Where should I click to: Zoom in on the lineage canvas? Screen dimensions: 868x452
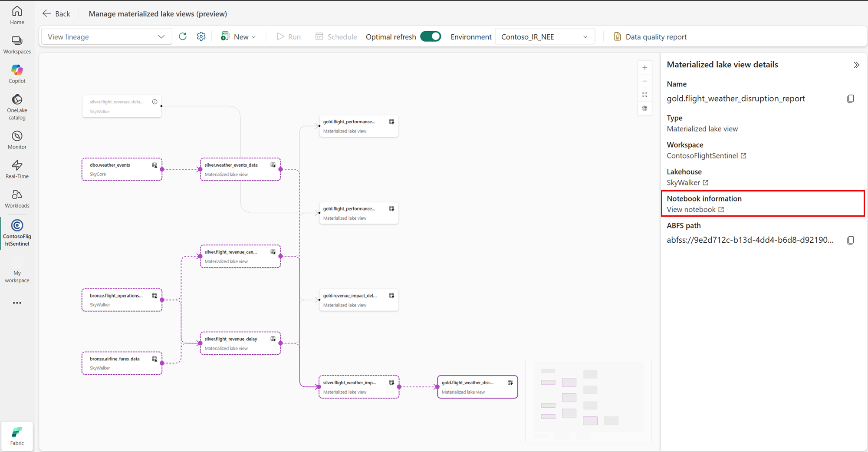(644, 67)
